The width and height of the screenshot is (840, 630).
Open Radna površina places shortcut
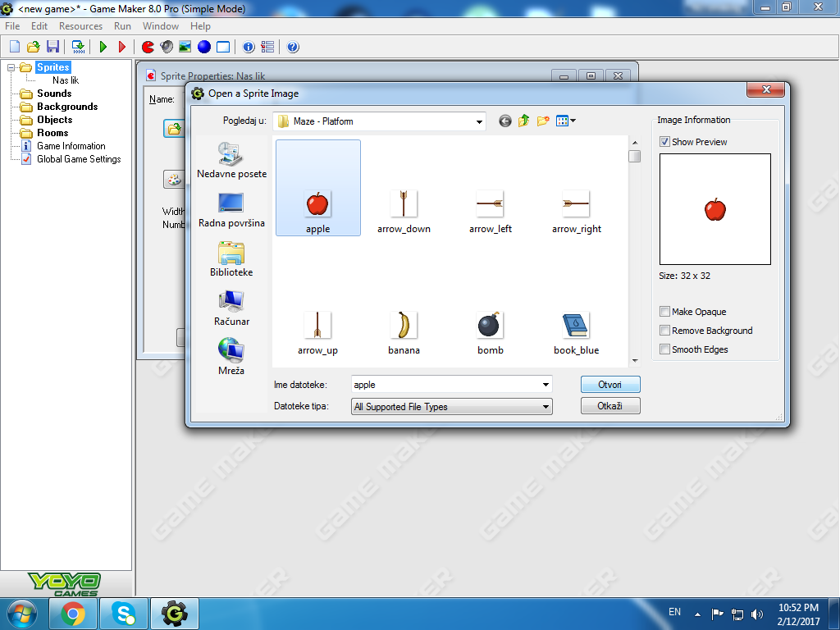[231, 209]
